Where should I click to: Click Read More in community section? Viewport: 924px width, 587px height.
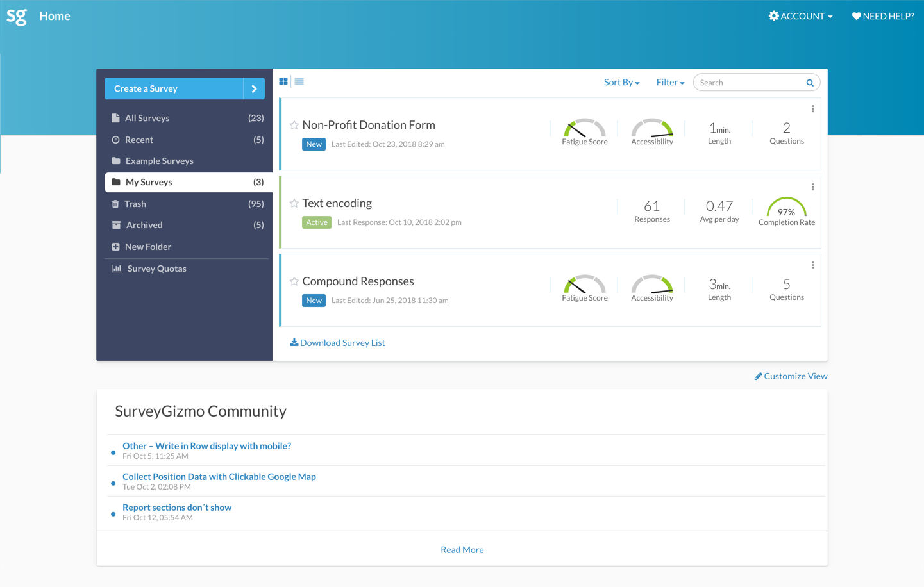[x=462, y=550]
